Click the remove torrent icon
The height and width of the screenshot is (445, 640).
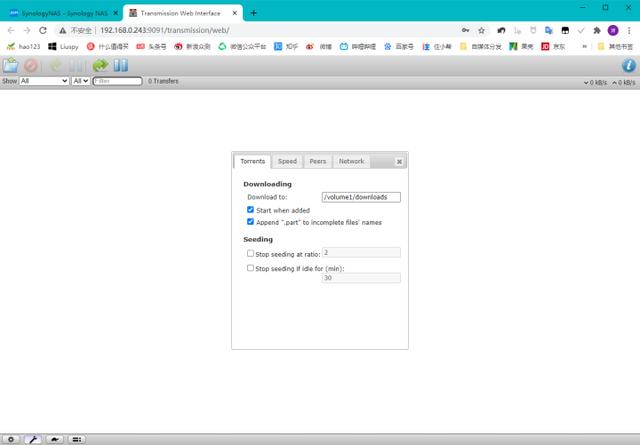pyautogui.click(x=31, y=65)
